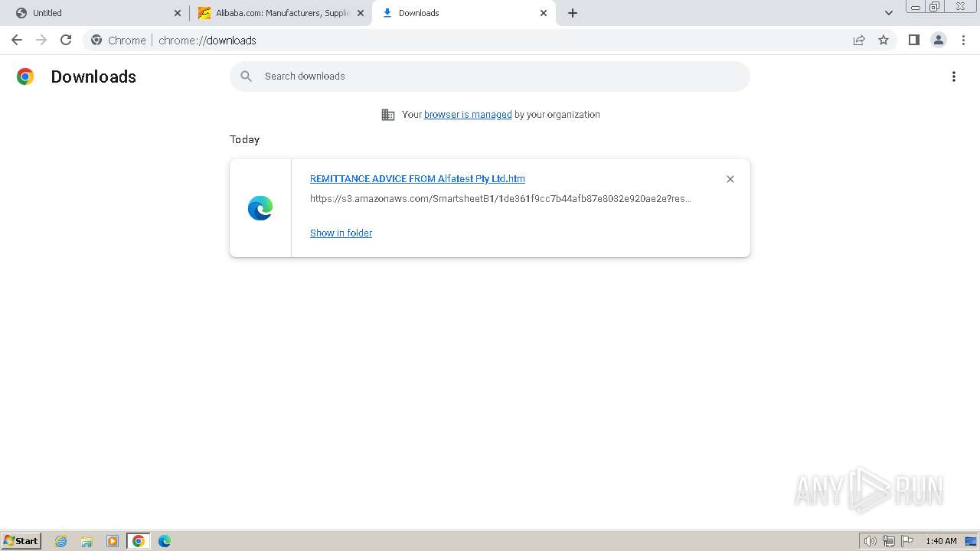Open Windows Media Player from taskbar
The width and height of the screenshot is (980, 551).
113,541
